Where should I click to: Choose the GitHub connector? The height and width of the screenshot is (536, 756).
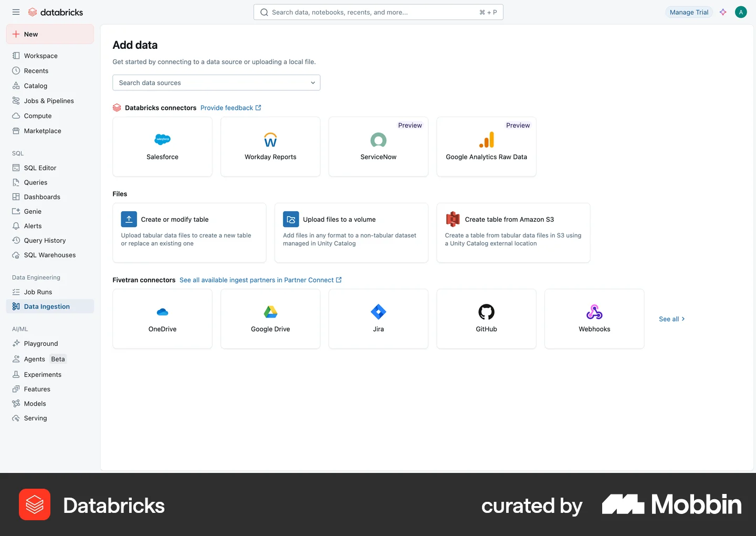[x=486, y=319]
